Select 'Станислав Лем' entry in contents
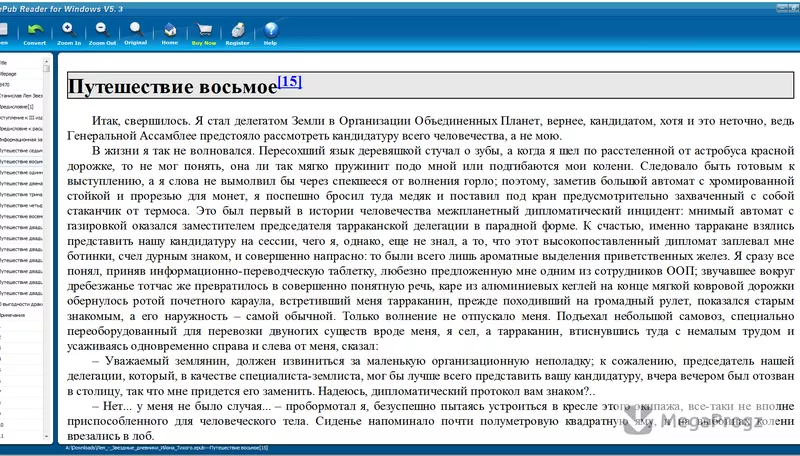Screen dimensions: 800x456 point(21,96)
